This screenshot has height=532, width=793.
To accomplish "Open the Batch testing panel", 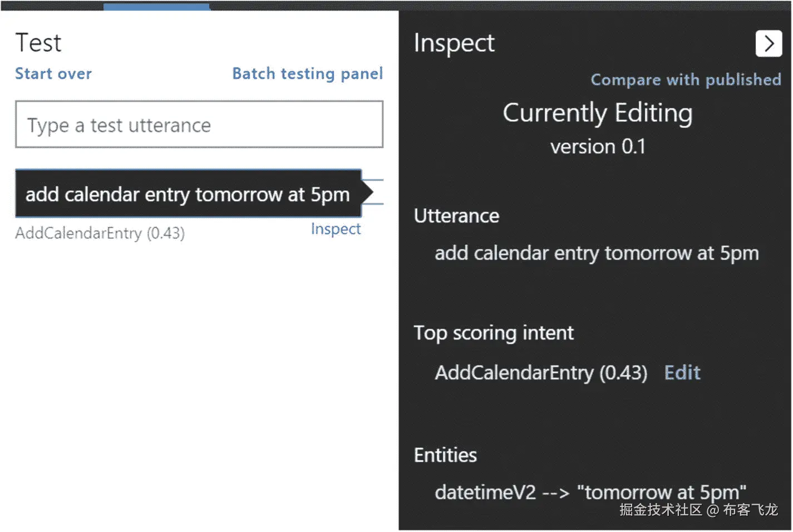I will pos(307,74).
